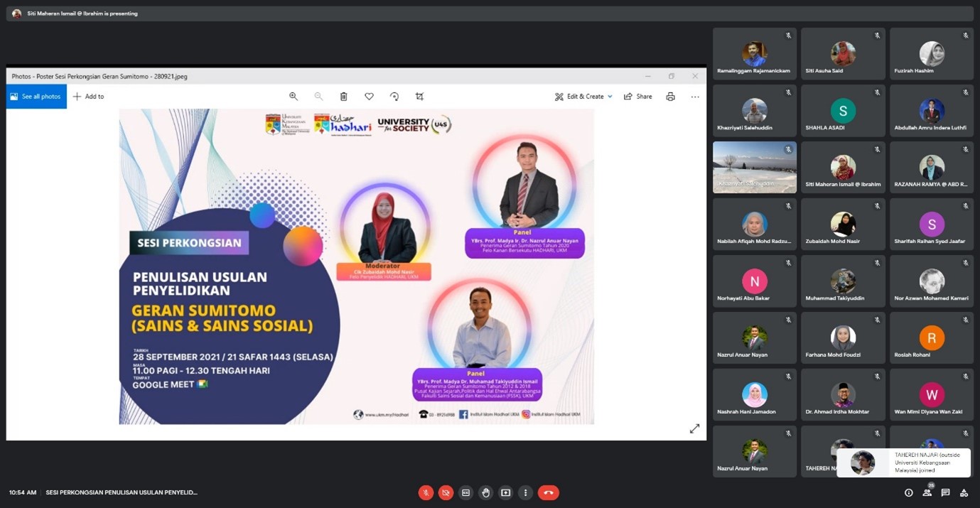Open the chat panel
Viewport: 980px width, 508px height.
[x=945, y=492]
